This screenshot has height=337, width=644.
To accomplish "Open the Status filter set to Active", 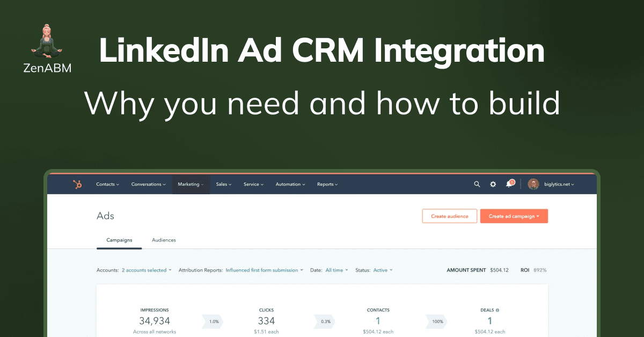I will pyautogui.click(x=382, y=270).
